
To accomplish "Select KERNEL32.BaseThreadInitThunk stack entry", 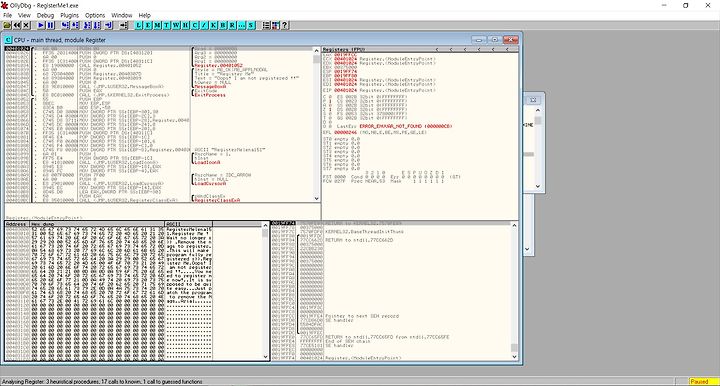I will tap(365, 232).
